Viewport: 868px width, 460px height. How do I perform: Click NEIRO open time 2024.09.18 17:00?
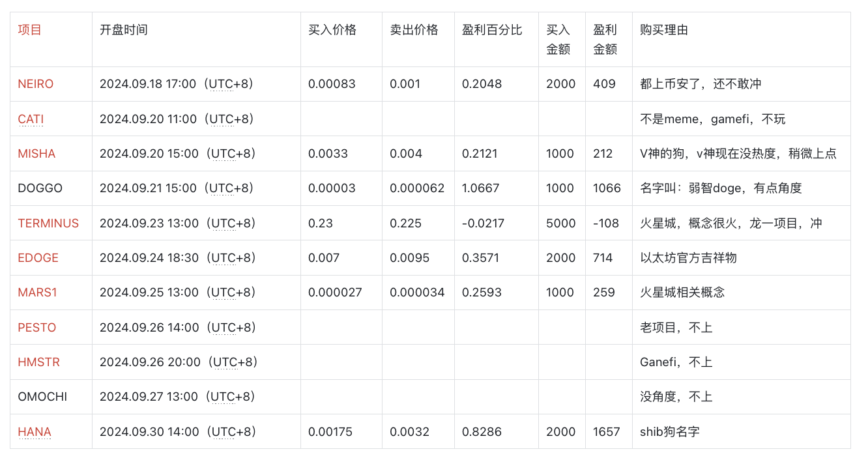coord(179,84)
